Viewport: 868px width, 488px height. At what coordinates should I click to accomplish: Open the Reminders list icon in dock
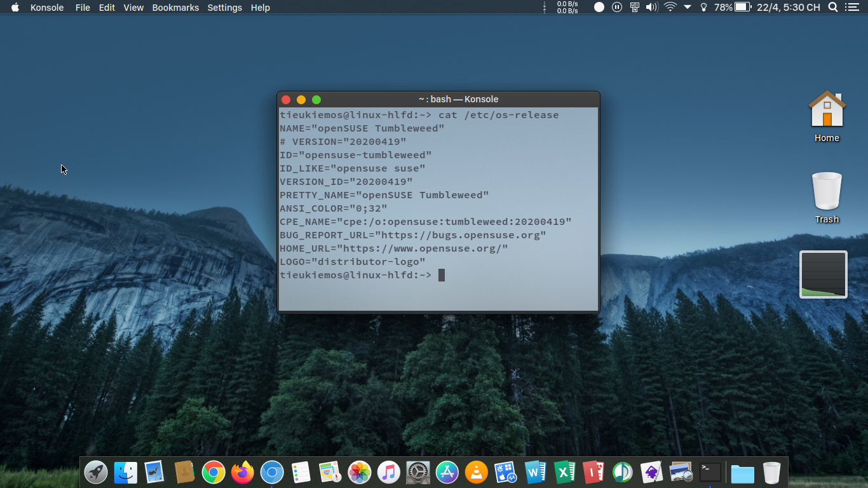pyautogui.click(x=301, y=472)
